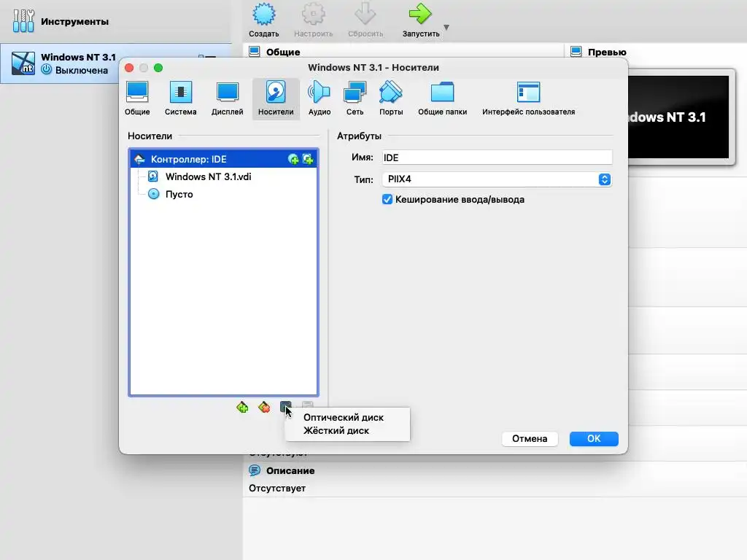
Task: Confirm with the OK button
Action: click(x=594, y=438)
